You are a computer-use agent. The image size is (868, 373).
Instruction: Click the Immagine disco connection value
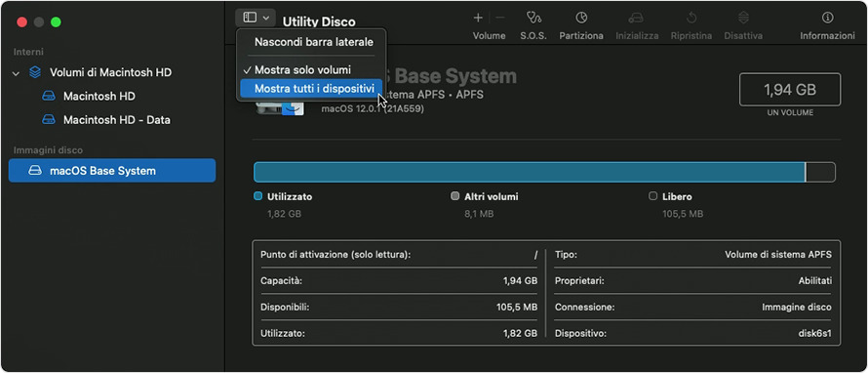pos(797,307)
